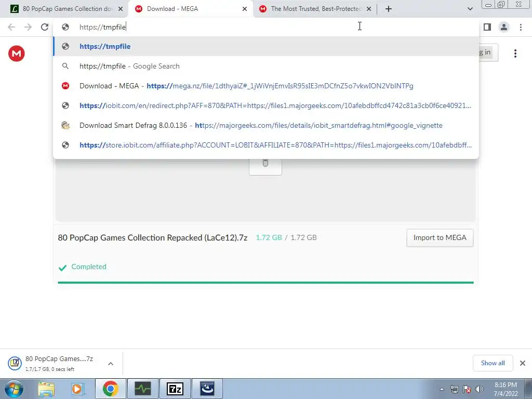Show hidden system tray icons
The height and width of the screenshot is (399, 532).
coord(442,389)
